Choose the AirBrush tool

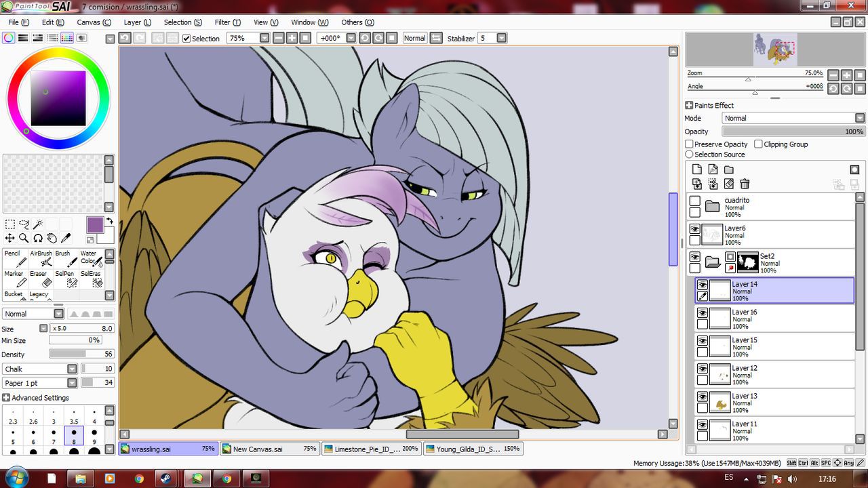(x=41, y=258)
